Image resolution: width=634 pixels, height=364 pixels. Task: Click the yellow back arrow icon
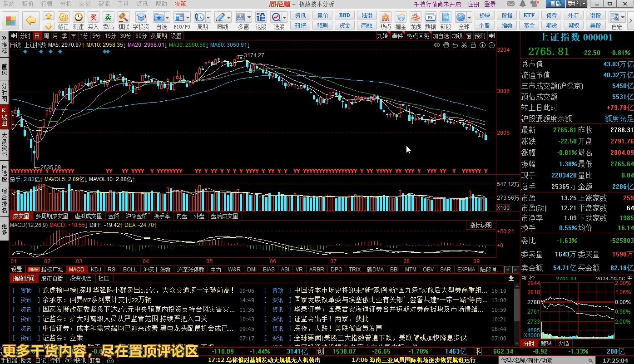pyautogui.click(x=30, y=20)
